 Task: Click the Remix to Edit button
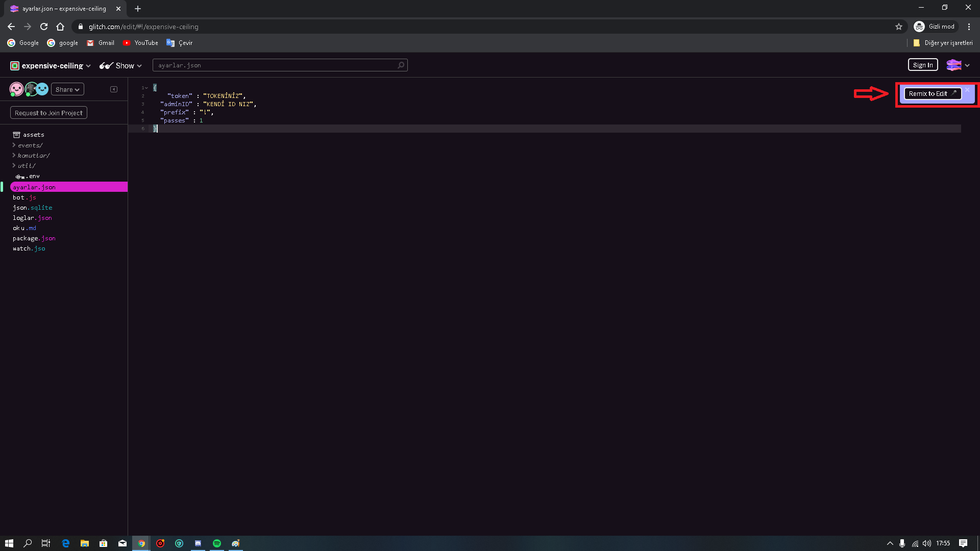click(x=933, y=93)
